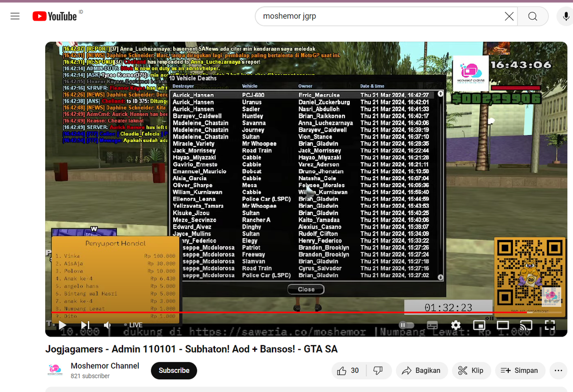Open video settings gear

[456, 325]
